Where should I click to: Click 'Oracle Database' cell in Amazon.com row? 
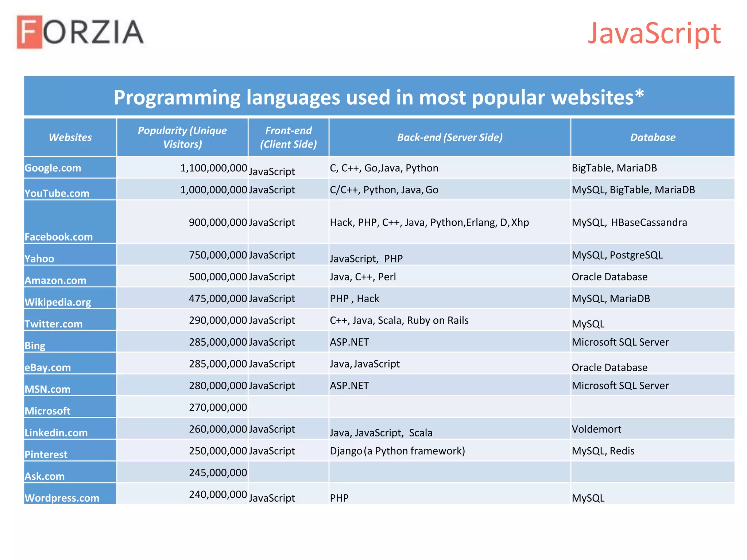pyautogui.click(x=609, y=277)
